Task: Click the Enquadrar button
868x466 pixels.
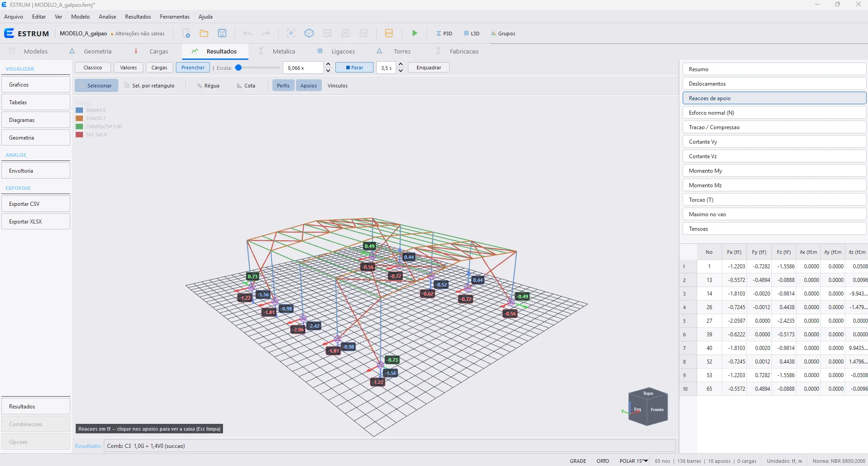Action: coord(429,68)
